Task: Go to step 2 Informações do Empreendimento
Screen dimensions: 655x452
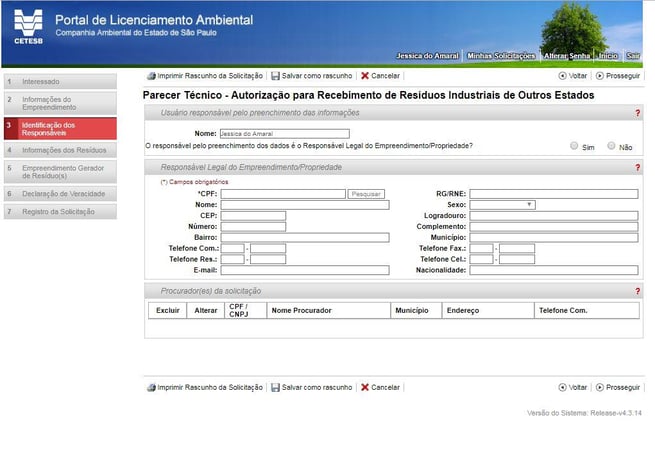Action: pos(60,104)
